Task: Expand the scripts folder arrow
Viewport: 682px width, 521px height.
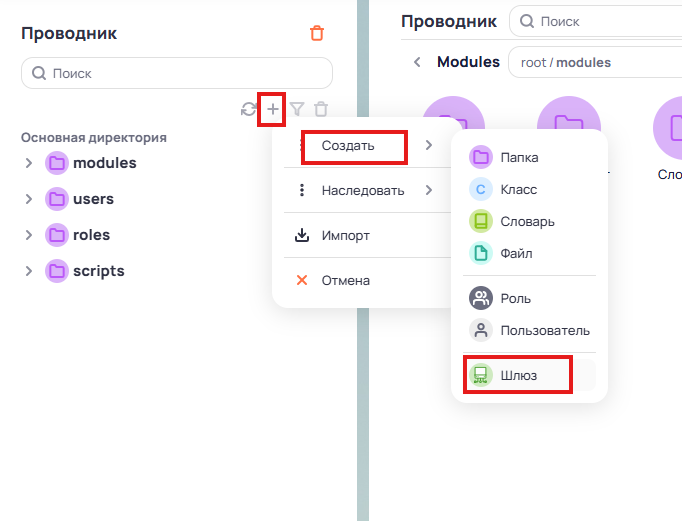Action: pyautogui.click(x=29, y=271)
